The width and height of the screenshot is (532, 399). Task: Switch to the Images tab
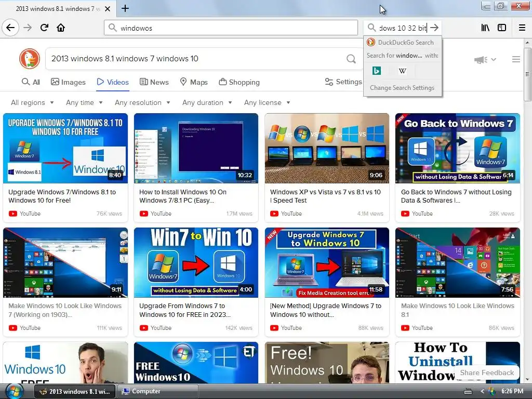tap(68, 82)
